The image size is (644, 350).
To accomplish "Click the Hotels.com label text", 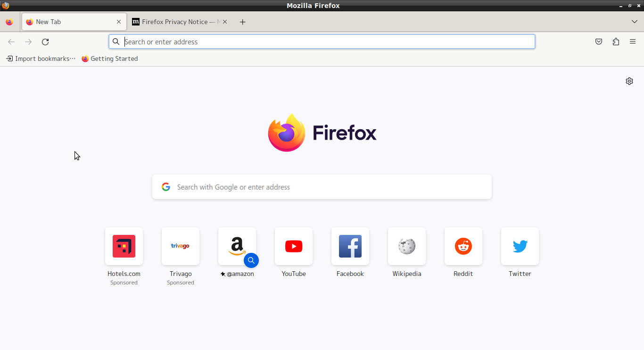I will point(124,274).
